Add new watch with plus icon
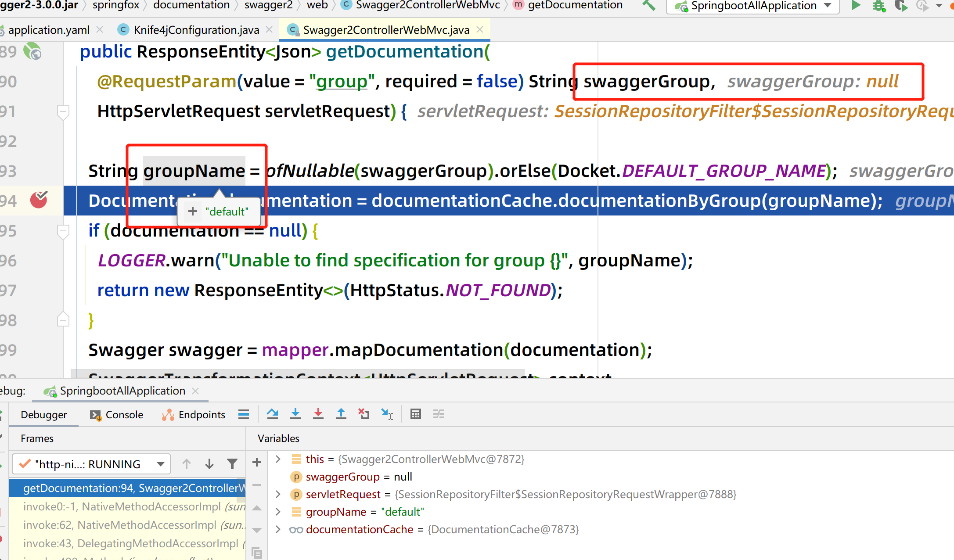Viewport: 954px width, 560px height. [x=257, y=462]
